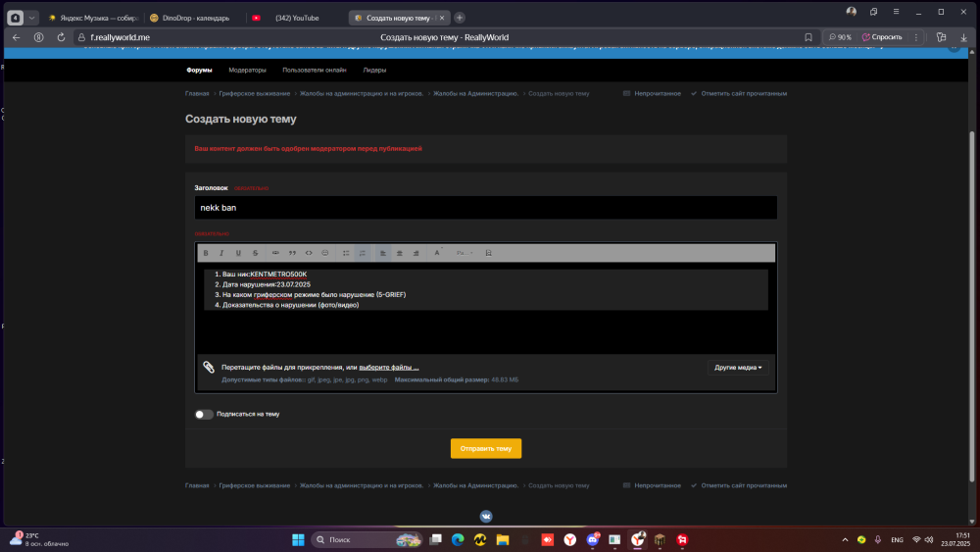The image size is (980, 552).
Task: Open the user profile avatar in the title bar
Action: point(852,12)
